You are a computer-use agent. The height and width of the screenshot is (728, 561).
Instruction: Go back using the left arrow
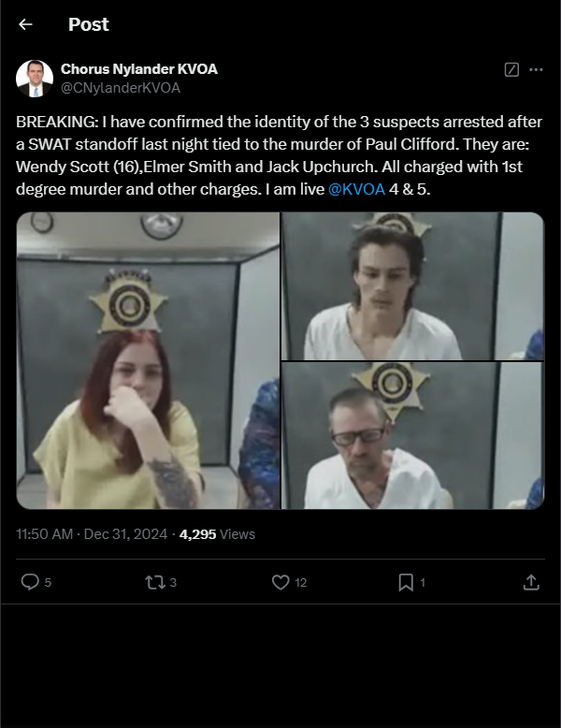[25, 24]
